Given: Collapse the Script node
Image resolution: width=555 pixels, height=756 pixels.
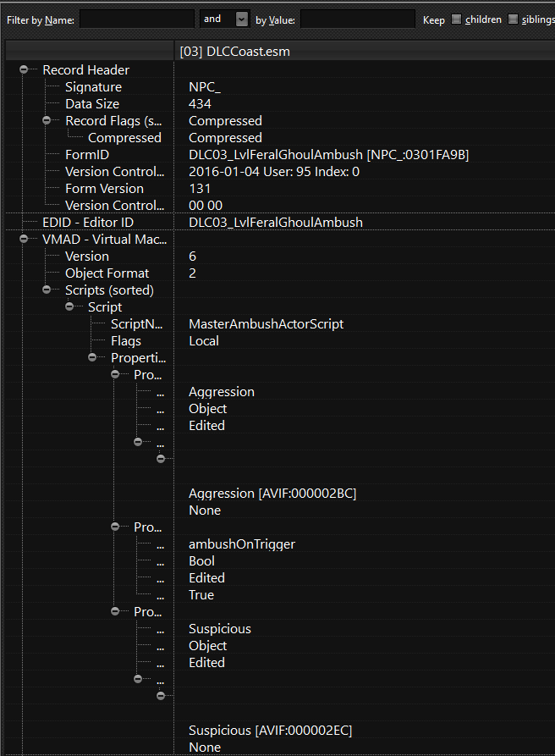Looking at the screenshot, I should pos(69,306).
